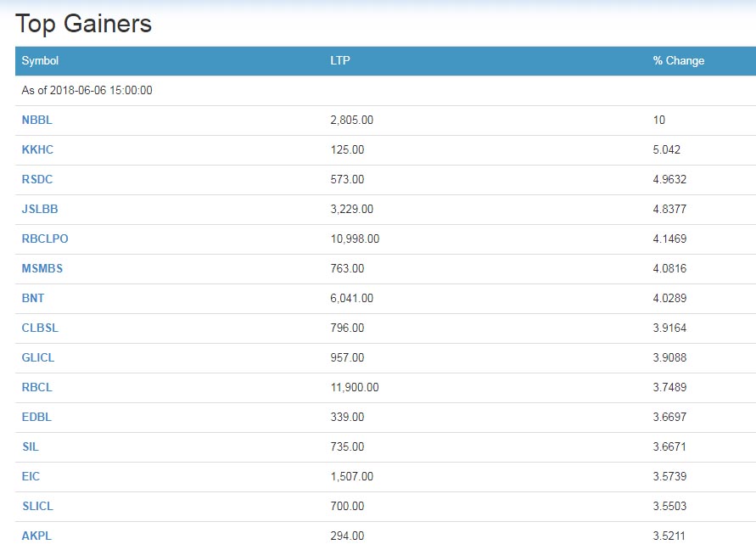
Task: Open the NBBL symbol link
Action: click(36, 121)
